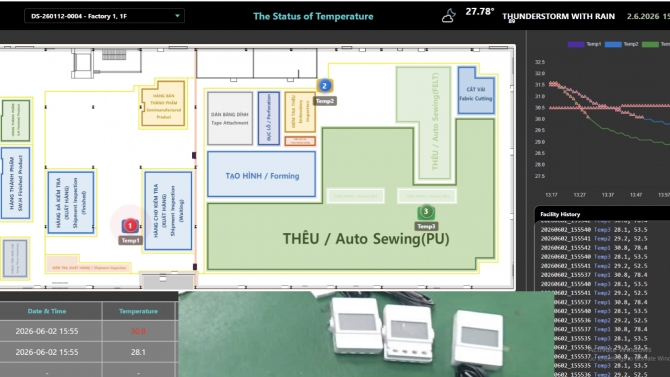Select the THÊU / Auto Sewing(PU) zone

pos(366,238)
